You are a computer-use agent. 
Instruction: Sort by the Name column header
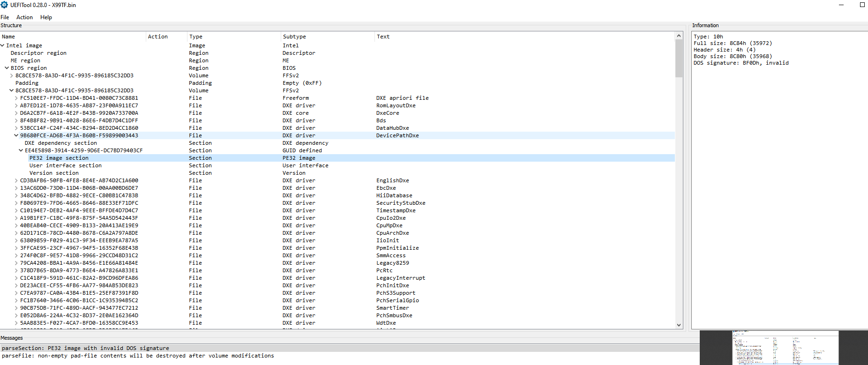point(73,37)
